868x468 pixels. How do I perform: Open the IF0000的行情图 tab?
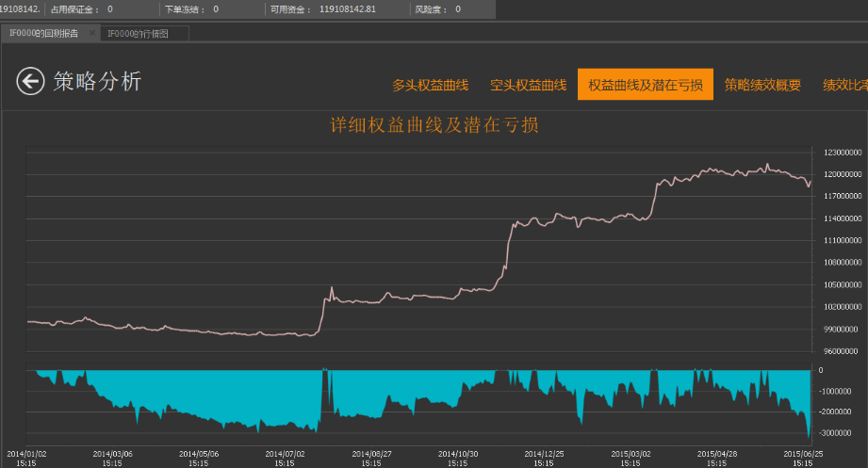click(138, 33)
